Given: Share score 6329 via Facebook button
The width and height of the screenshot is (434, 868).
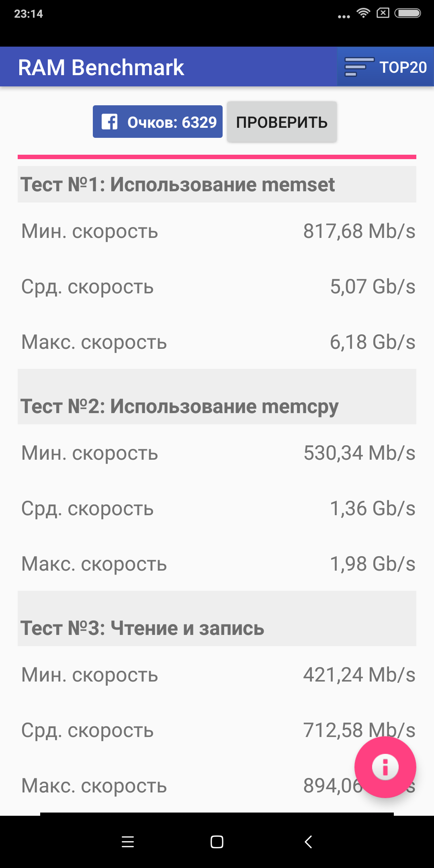Looking at the screenshot, I should (158, 122).
